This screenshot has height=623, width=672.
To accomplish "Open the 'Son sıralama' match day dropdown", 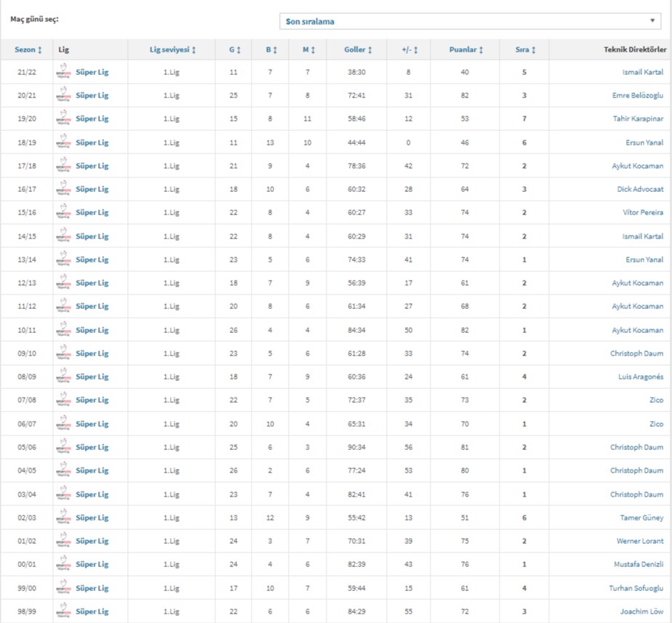I will 470,21.
